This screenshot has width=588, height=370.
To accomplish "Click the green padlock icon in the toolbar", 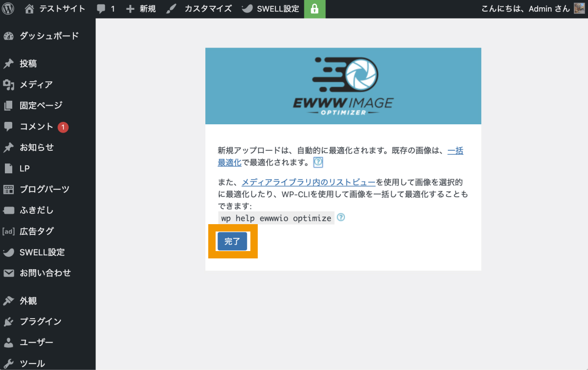I will [x=314, y=9].
